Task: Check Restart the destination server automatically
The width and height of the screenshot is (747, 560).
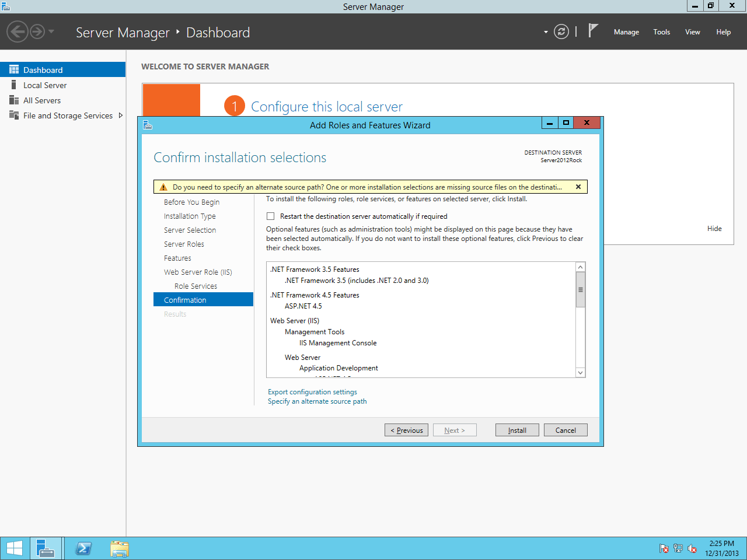Action: coord(270,216)
